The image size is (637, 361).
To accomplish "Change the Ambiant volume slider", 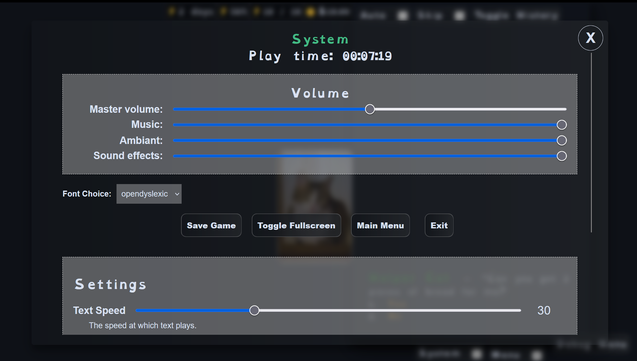I will pos(370,140).
